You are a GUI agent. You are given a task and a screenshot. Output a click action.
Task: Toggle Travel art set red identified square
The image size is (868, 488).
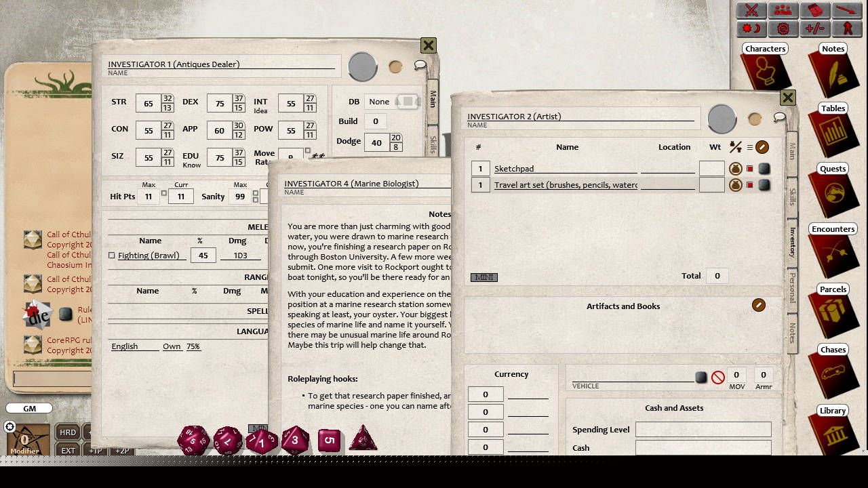pos(750,185)
